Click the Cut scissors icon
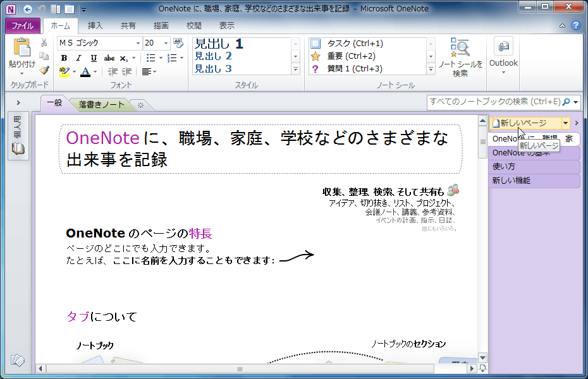The image size is (588, 379). [44, 43]
